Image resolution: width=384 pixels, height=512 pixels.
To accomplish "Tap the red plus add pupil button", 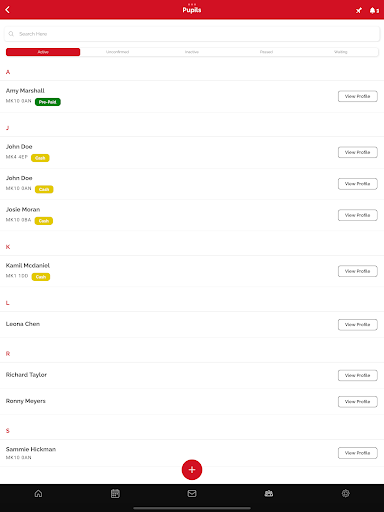I will [x=192, y=470].
